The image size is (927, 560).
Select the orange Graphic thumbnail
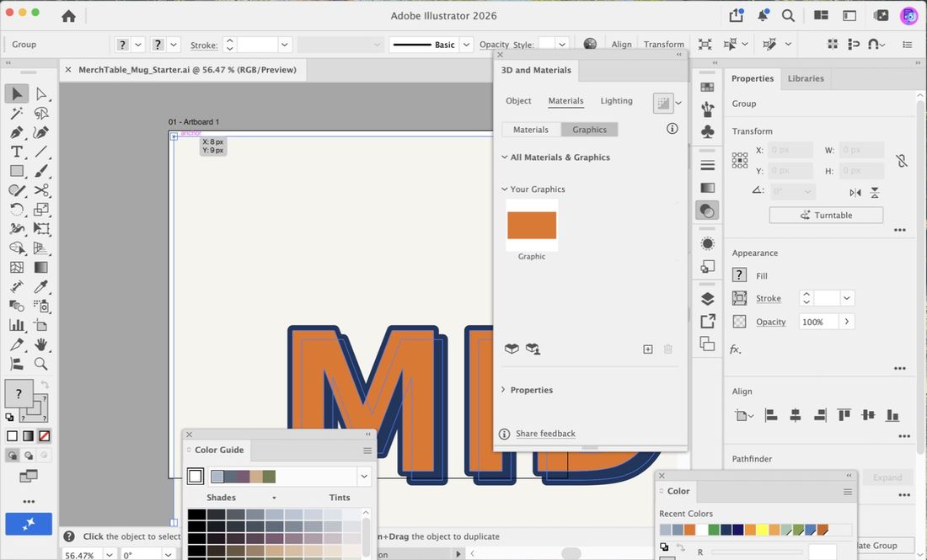[532, 225]
